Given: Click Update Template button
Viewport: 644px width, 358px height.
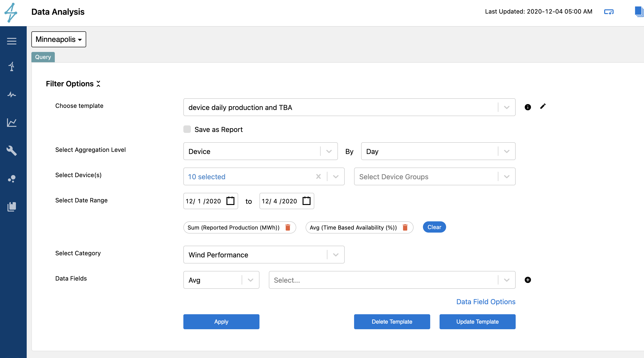Looking at the screenshot, I should point(477,321).
